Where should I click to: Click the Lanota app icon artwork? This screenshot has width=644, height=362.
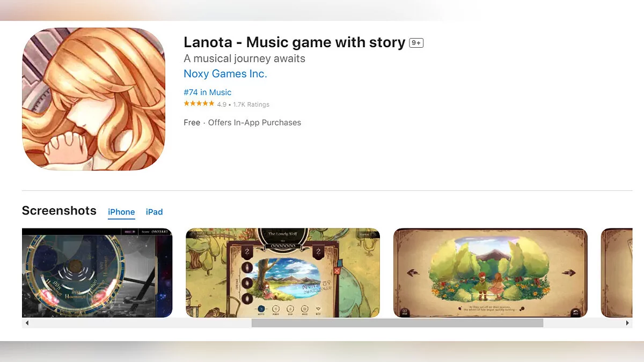click(94, 99)
